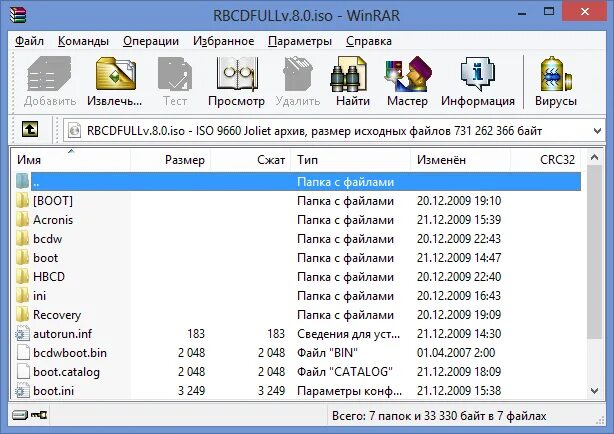614x434 pixels.
Task: Sort by Изменён column header
Action: 461,160
